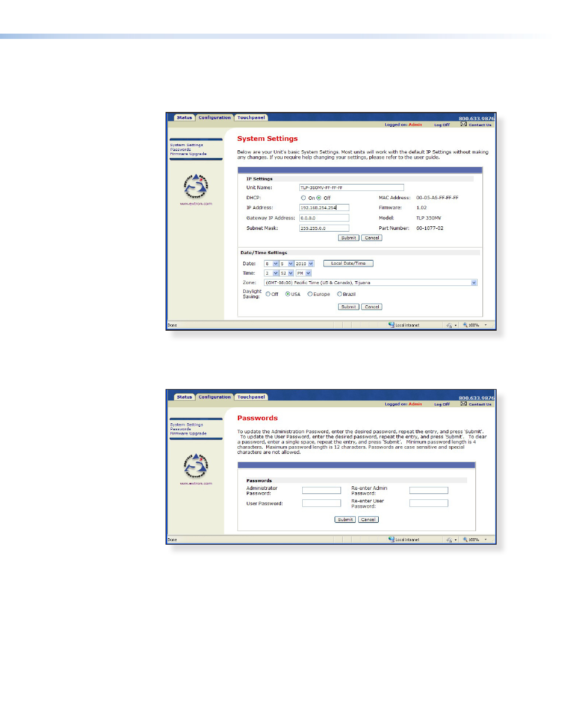Click Log Off link in Passwords window
This screenshot has width=562, height=728.
click(x=442, y=404)
